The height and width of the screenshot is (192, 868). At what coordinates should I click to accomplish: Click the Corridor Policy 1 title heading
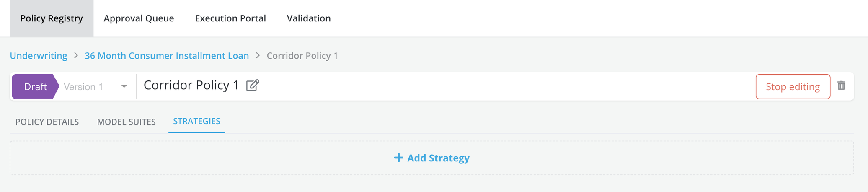(x=191, y=85)
